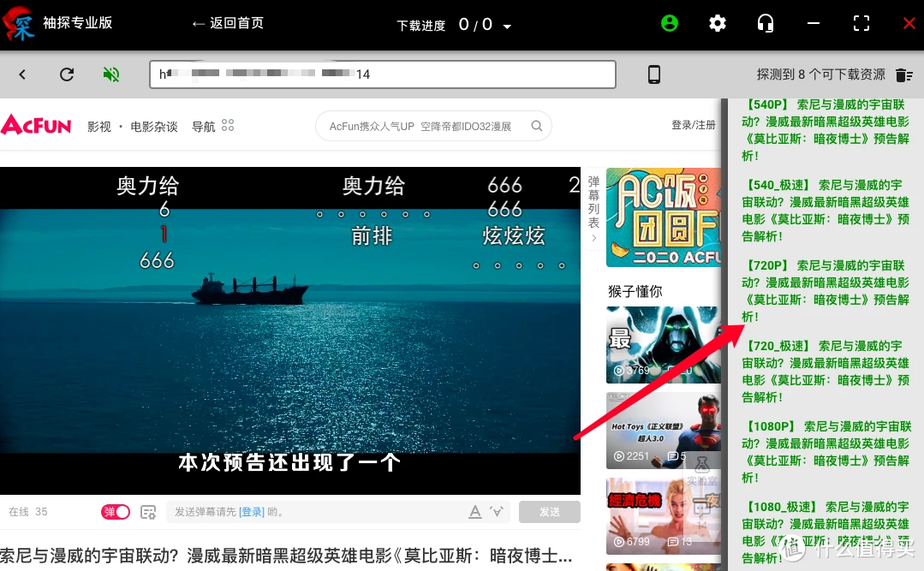Click the 登录 link in danmaku box

click(252, 512)
